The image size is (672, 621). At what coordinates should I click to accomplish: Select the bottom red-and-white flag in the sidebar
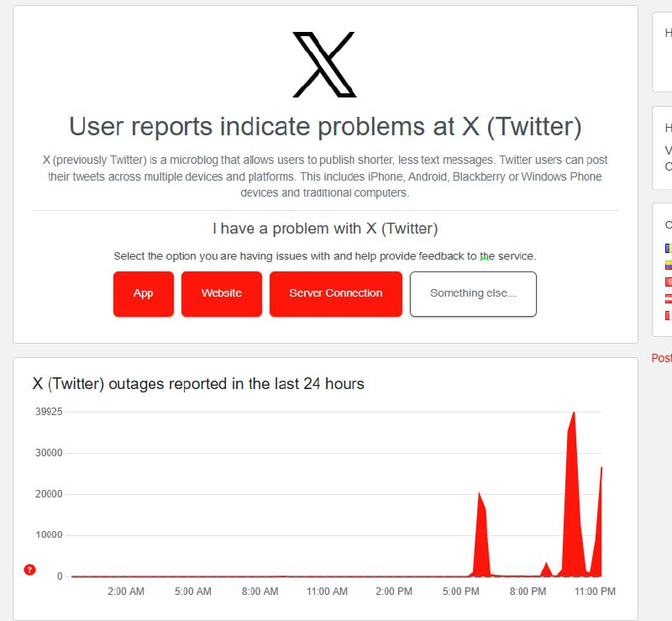[x=668, y=315]
